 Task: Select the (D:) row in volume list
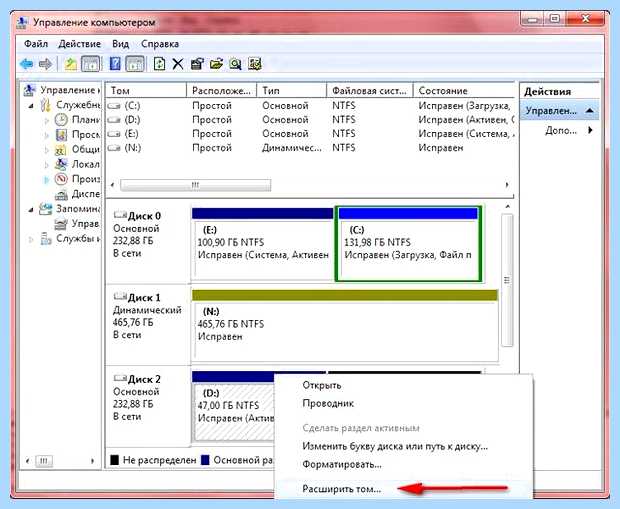[310, 120]
